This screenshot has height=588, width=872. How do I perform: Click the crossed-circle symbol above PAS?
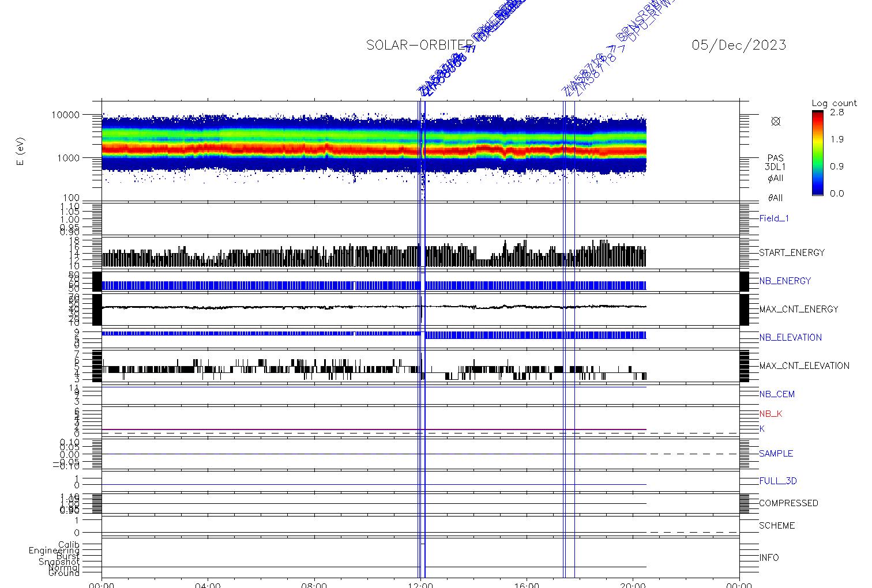click(776, 121)
